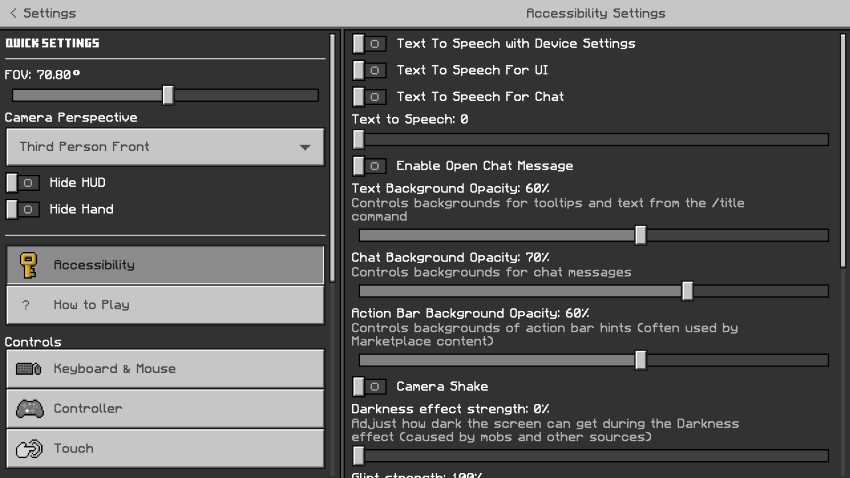The width and height of the screenshot is (850, 478).
Task: Click the Touch hand icon
Action: coord(28,449)
